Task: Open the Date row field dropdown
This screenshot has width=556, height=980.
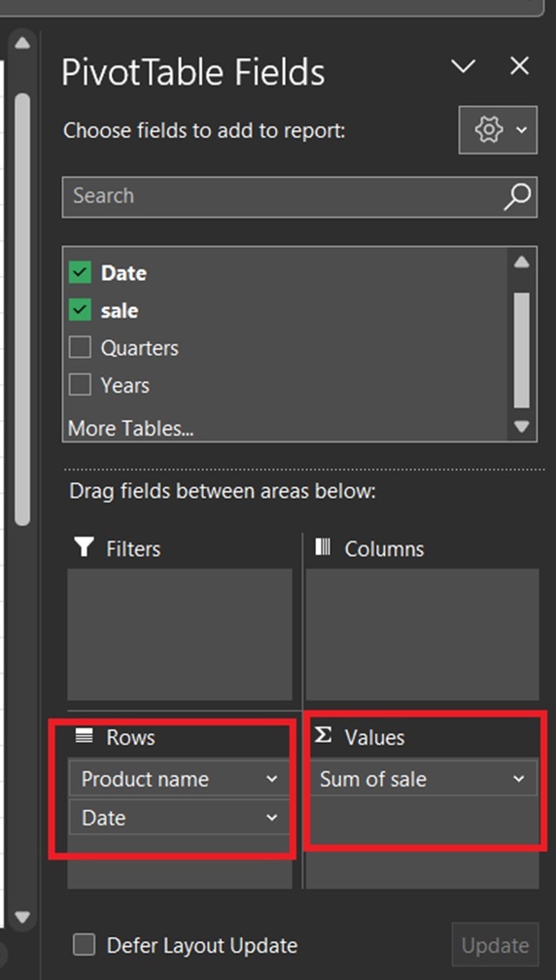Action: pyautogui.click(x=272, y=818)
